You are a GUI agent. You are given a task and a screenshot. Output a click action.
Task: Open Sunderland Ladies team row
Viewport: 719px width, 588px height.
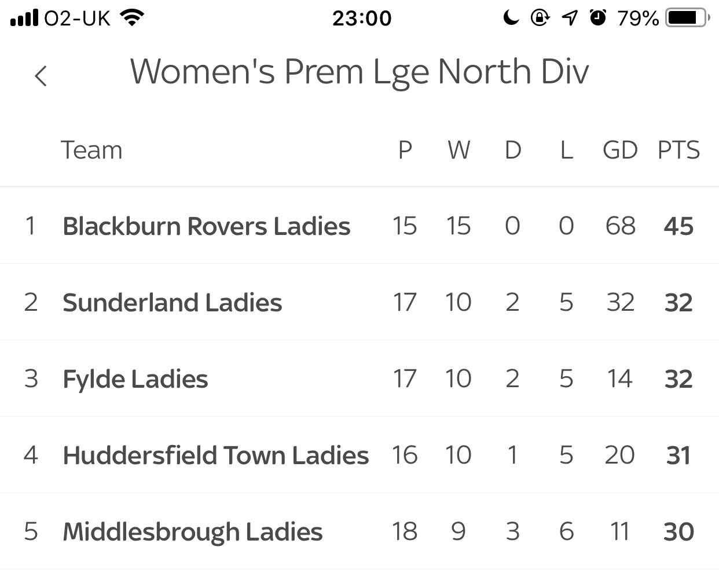point(172,302)
